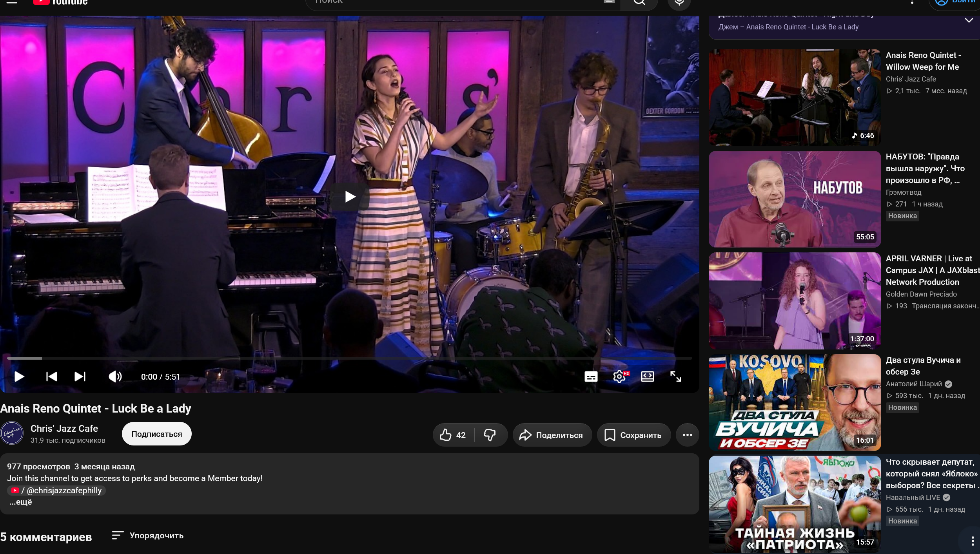The height and width of the screenshot is (554, 980).
Task: Open Chris' Jazz Cafe channel avatar
Action: coord(12,433)
